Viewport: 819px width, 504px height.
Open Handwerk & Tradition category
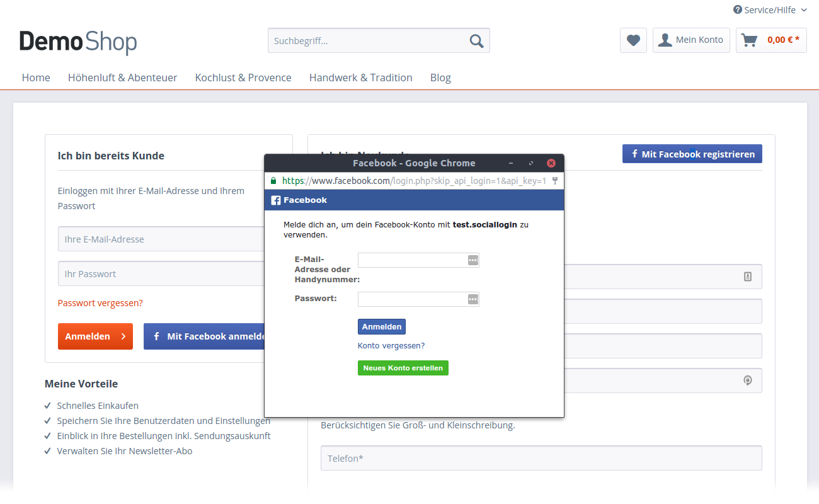[x=361, y=77]
